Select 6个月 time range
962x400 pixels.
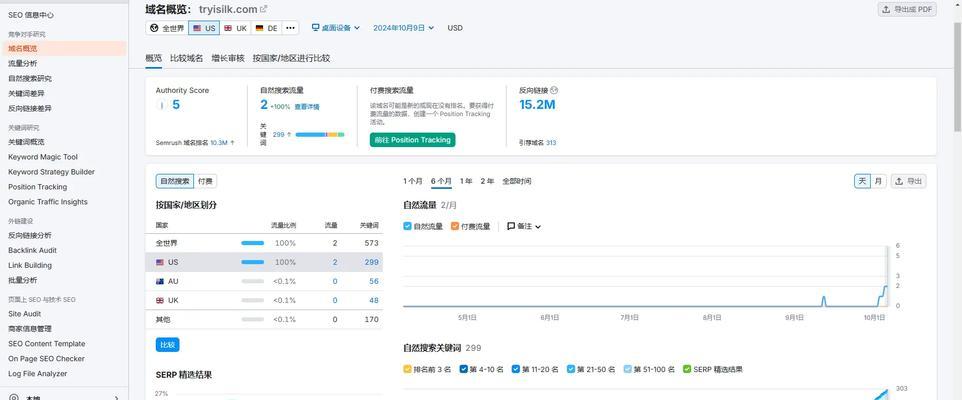point(441,181)
